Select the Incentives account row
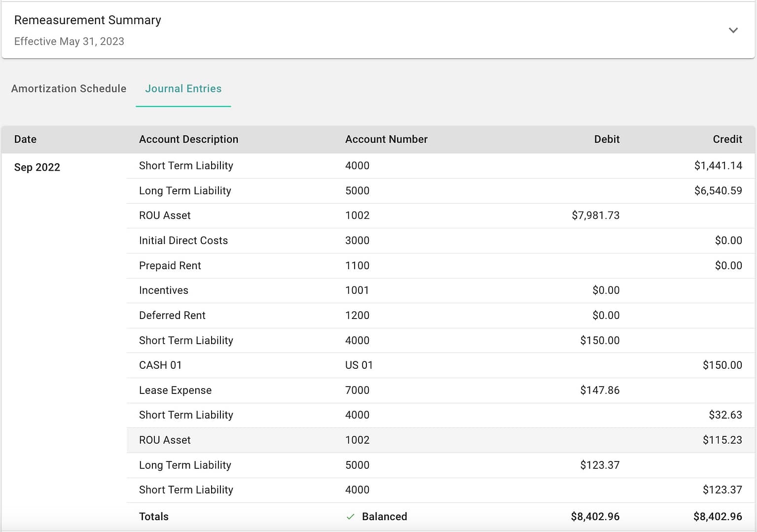This screenshot has width=757, height=532. [163, 290]
